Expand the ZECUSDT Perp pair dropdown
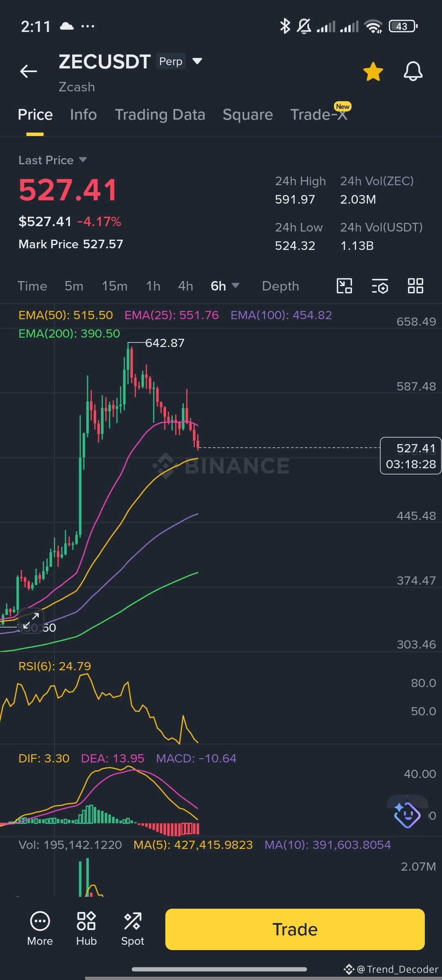This screenshot has height=980, width=442. pos(197,61)
